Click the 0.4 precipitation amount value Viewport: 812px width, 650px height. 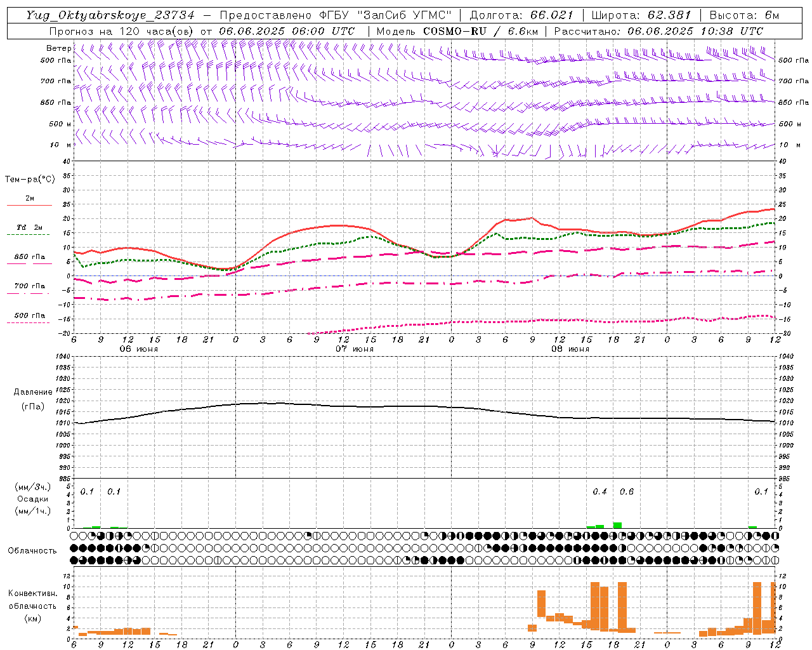tap(599, 492)
